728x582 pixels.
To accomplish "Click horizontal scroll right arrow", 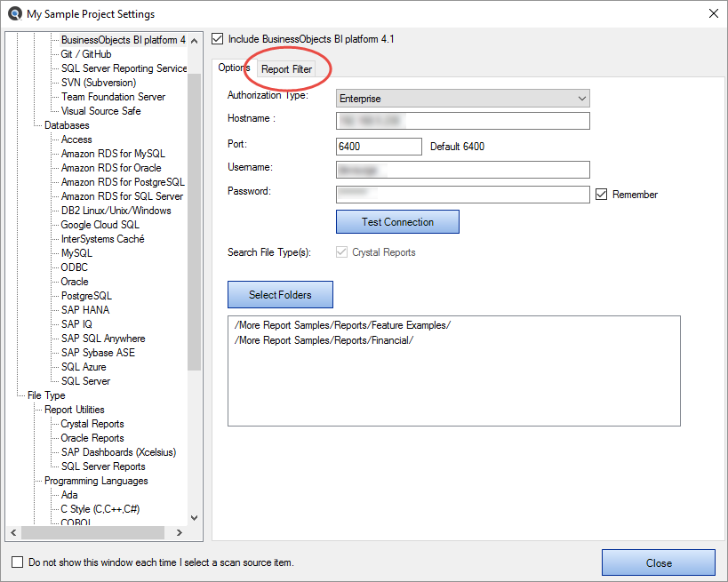I will tap(180, 533).
